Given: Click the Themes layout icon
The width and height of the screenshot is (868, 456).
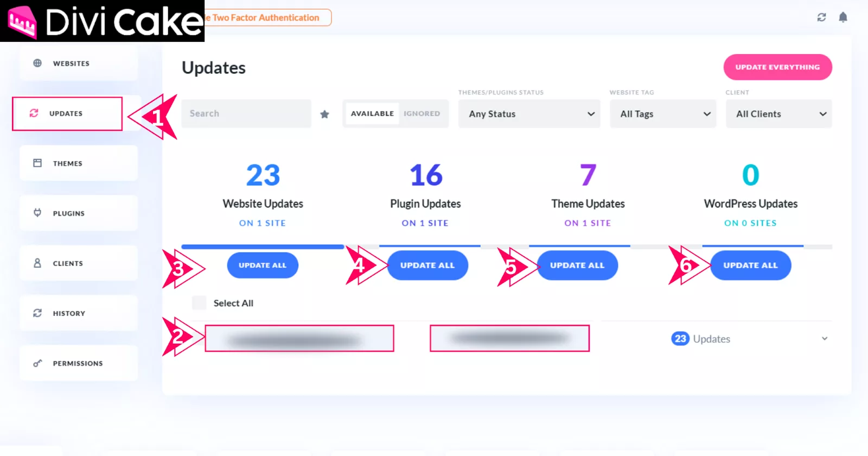Looking at the screenshot, I should coord(37,163).
